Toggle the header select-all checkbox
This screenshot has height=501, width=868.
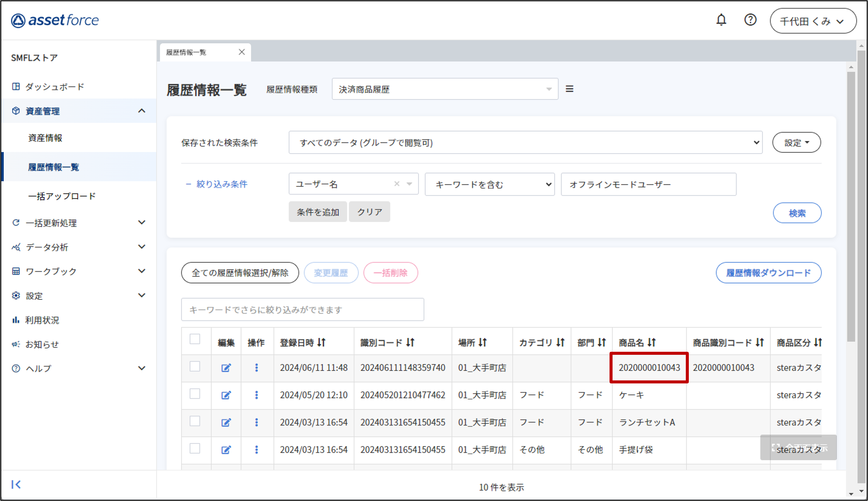(x=195, y=339)
